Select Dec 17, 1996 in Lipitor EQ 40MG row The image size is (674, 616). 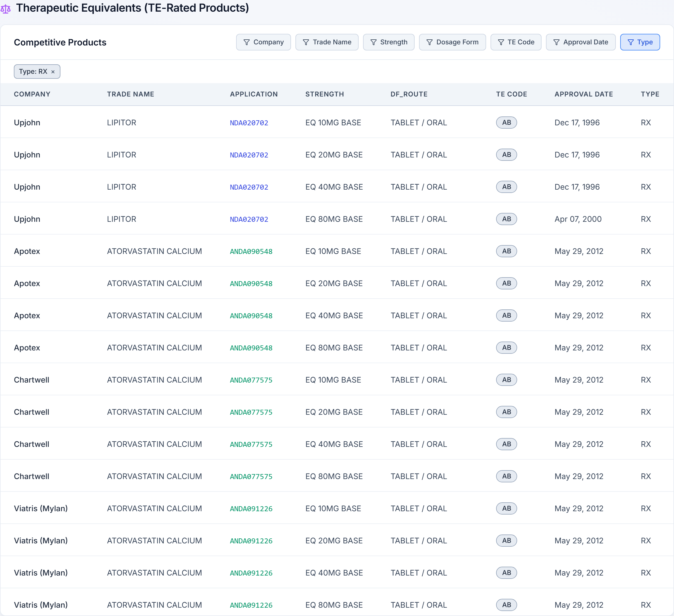(x=577, y=187)
